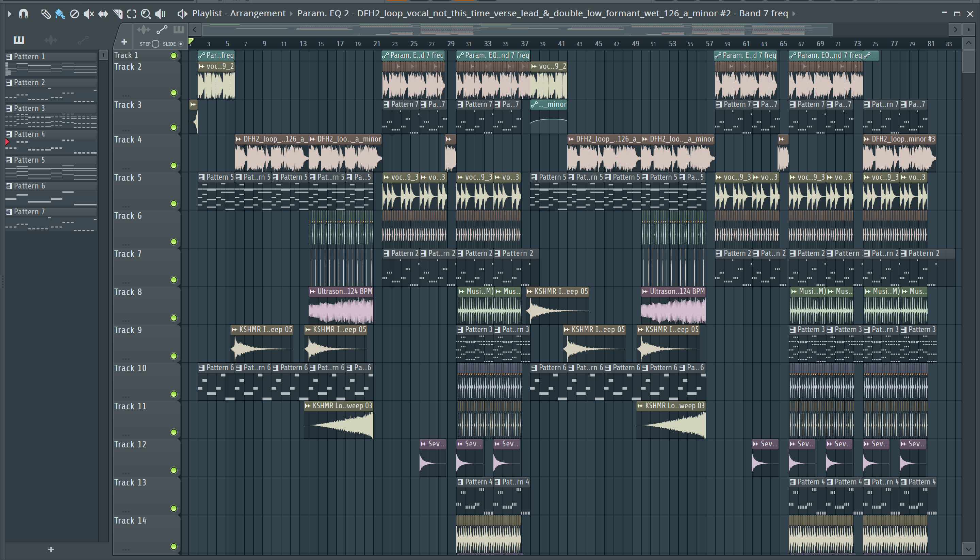Mute Track 5 with green light
This screenshot has width=980, height=560.
point(174,203)
